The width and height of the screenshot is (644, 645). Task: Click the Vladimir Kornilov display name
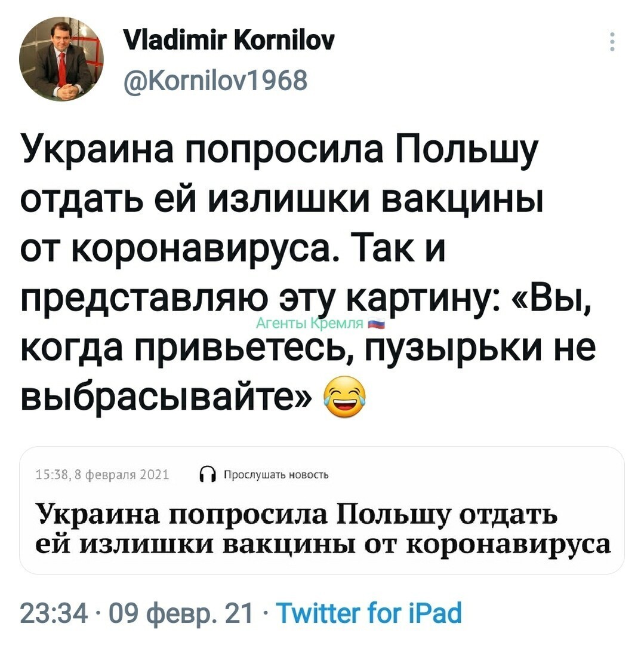[229, 41]
